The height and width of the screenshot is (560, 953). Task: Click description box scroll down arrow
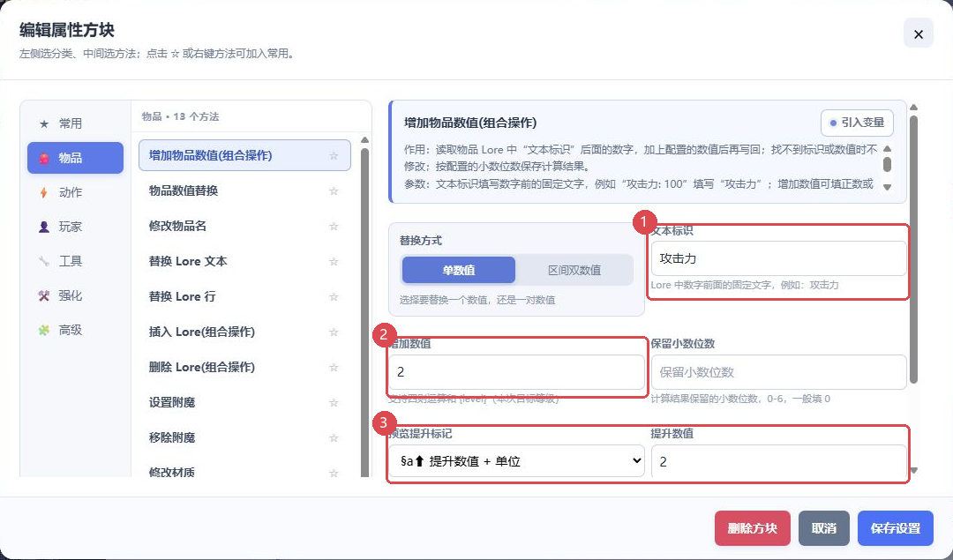tap(888, 187)
